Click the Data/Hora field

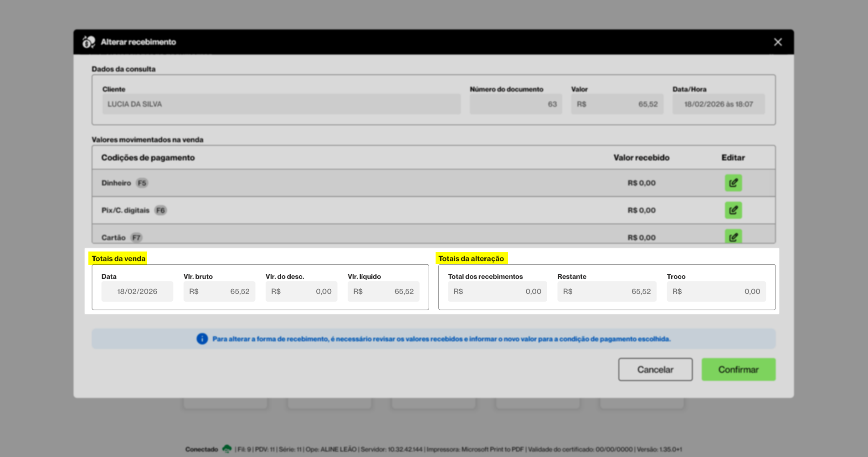click(718, 104)
